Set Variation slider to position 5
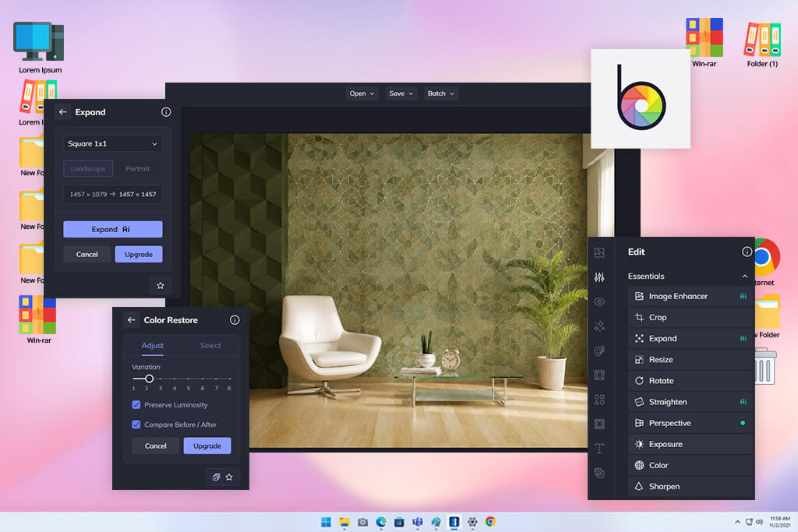 189,379
